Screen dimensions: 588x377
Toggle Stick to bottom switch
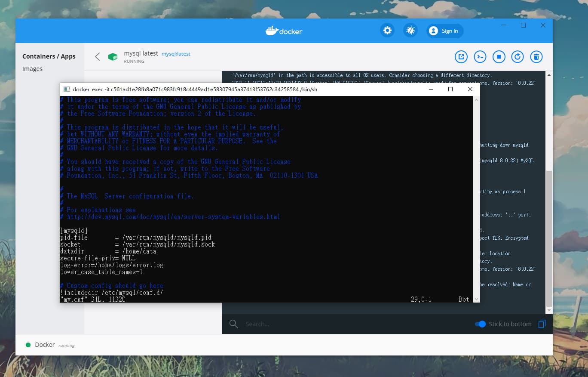[x=480, y=324]
